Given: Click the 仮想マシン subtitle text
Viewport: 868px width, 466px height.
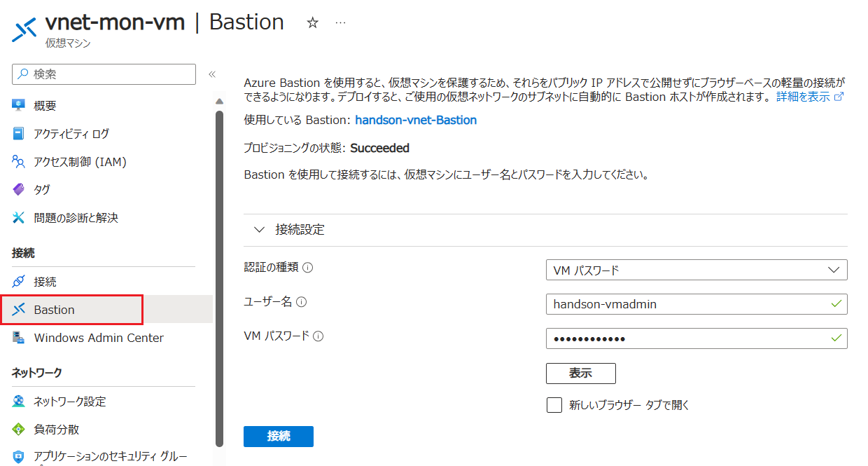Looking at the screenshot, I should 67,43.
